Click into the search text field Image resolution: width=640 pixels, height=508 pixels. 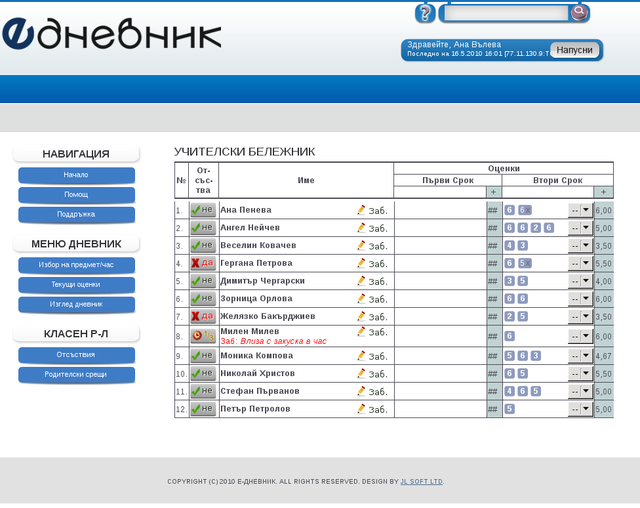click(x=504, y=13)
